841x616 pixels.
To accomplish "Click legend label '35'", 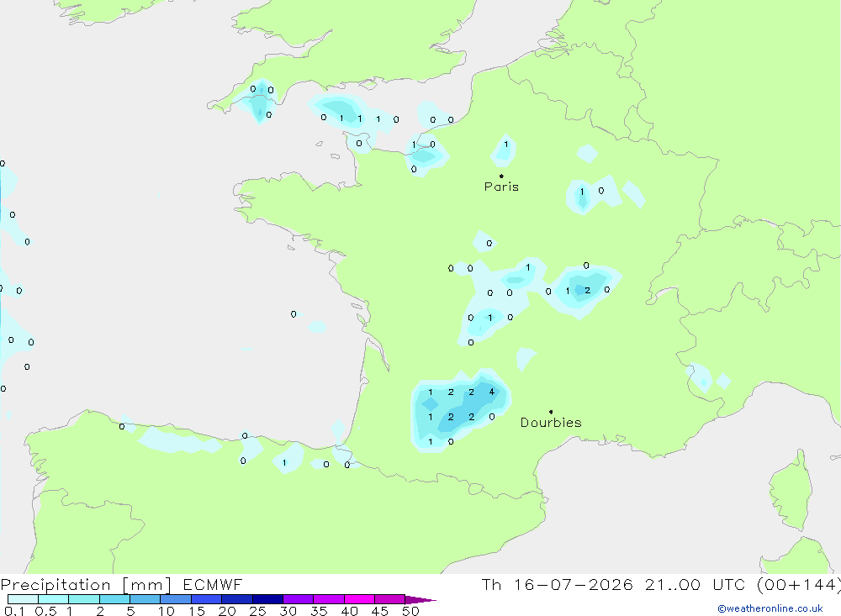I will [319, 611].
